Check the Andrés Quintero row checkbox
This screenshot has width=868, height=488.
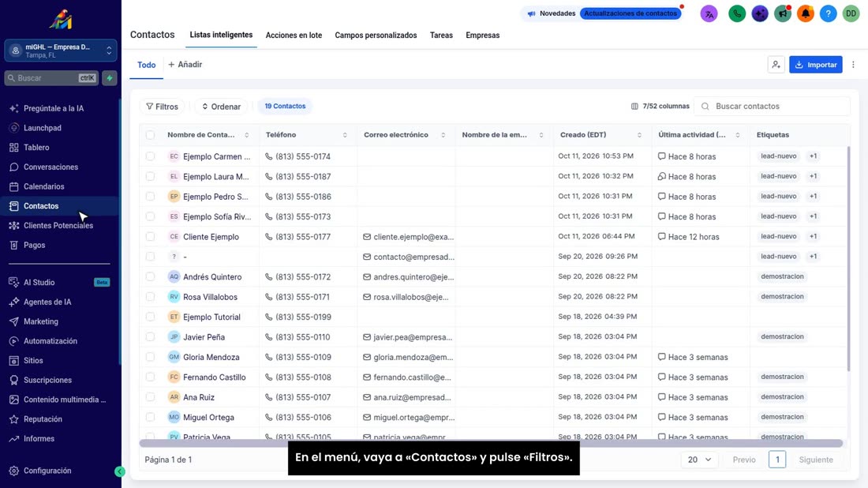pos(150,276)
